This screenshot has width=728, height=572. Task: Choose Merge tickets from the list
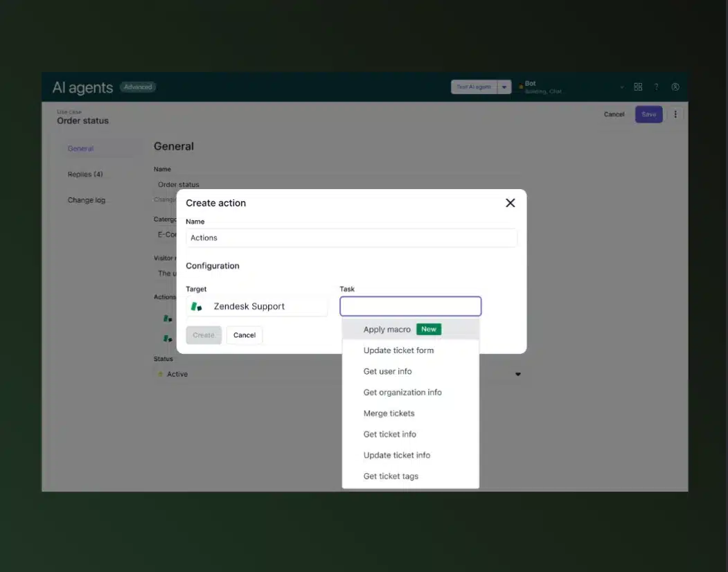coord(389,413)
